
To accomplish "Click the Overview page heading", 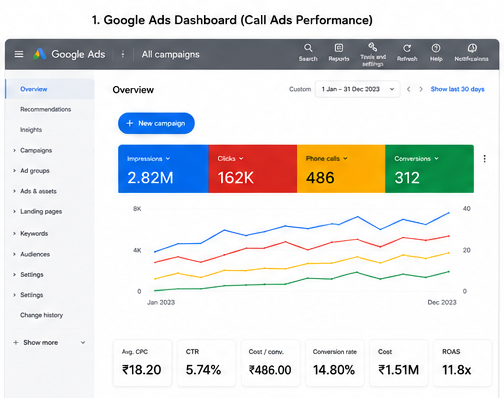I will tap(133, 90).
